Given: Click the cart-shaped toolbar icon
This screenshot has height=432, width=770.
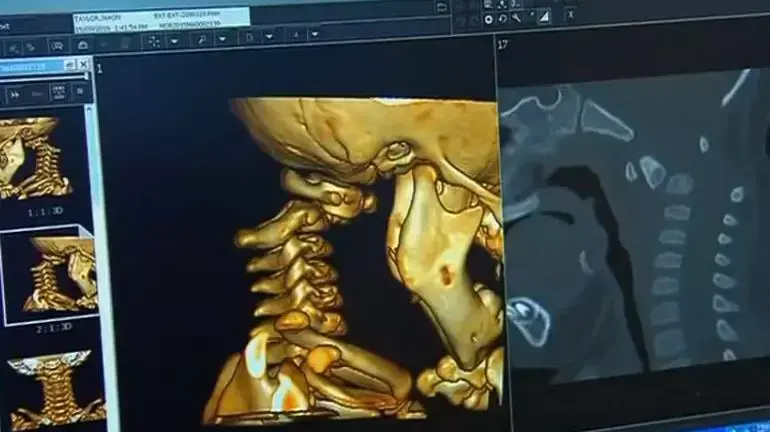Looking at the screenshot, I should pos(57,46).
